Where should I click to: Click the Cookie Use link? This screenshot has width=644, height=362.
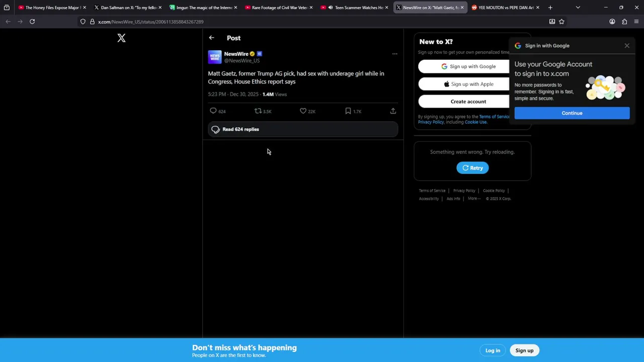(x=475, y=122)
